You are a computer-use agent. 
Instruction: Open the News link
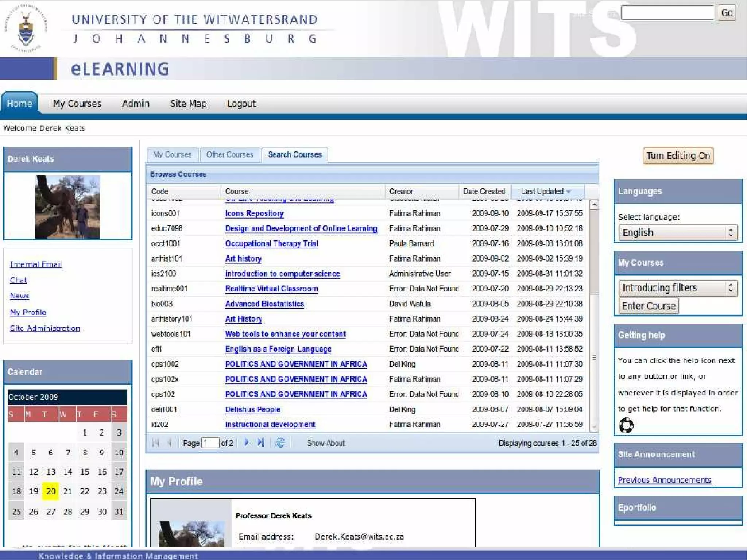(20, 296)
